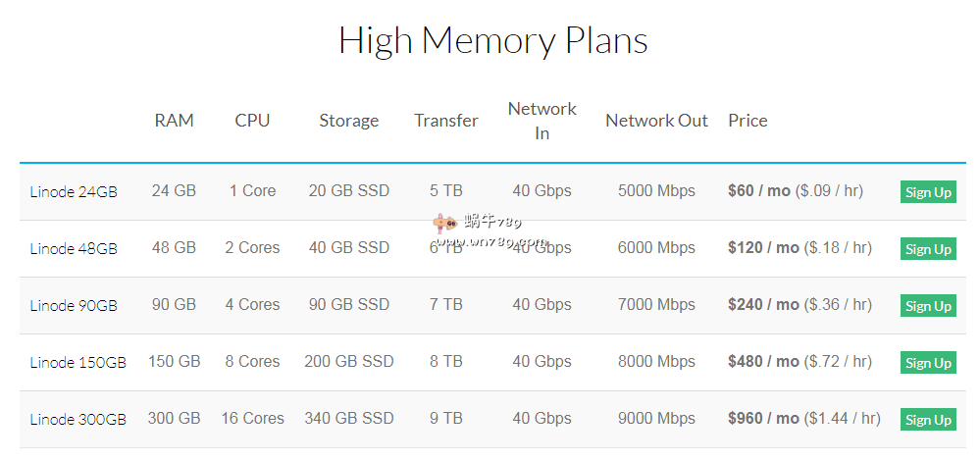Screen dimensions: 980x461
Task: Click the Storage column header
Action: [348, 121]
